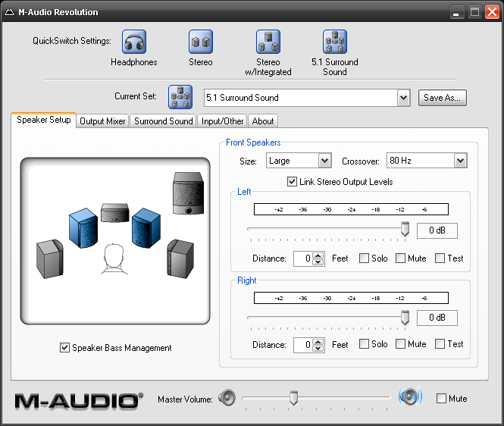
Task: Click the M-Audio title bar app icon
Action: pos(10,12)
